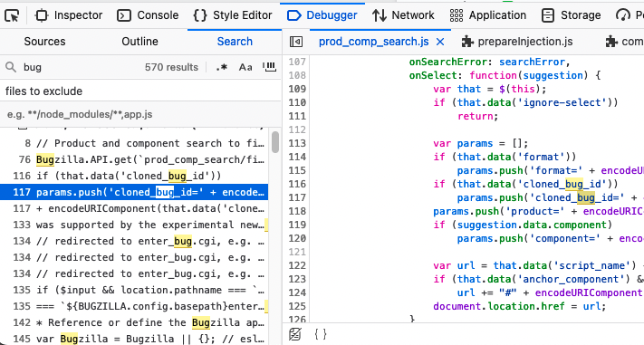Viewport: 644px width, 345px height.
Task: Collapse the sources sidebar pane icon
Action: coord(296,42)
